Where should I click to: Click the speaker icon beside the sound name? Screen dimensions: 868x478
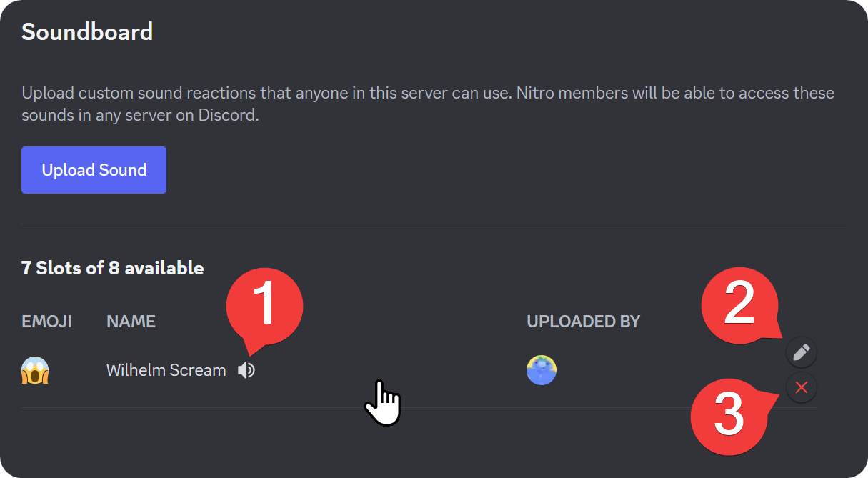click(246, 369)
